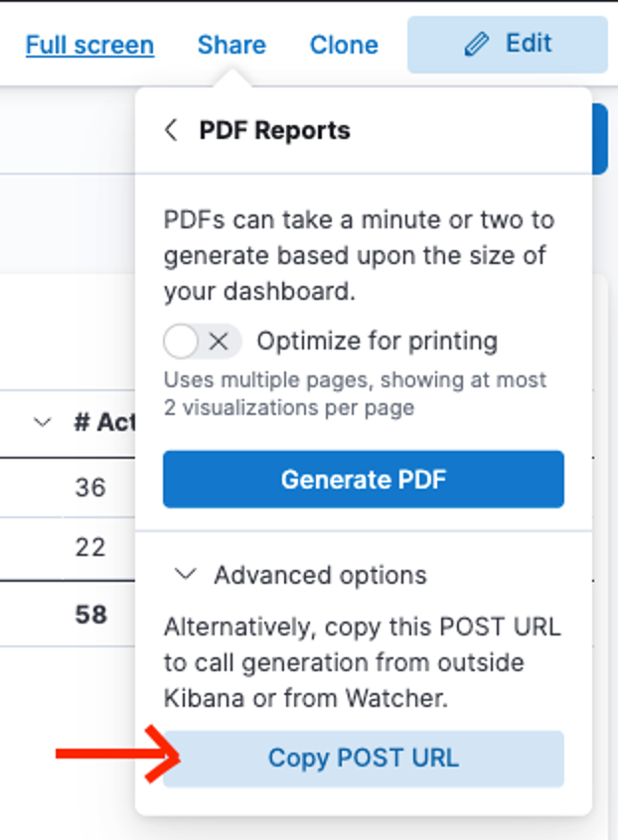
Task: Click the pencil icon beside Edit
Action: click(x=477, y=44)
